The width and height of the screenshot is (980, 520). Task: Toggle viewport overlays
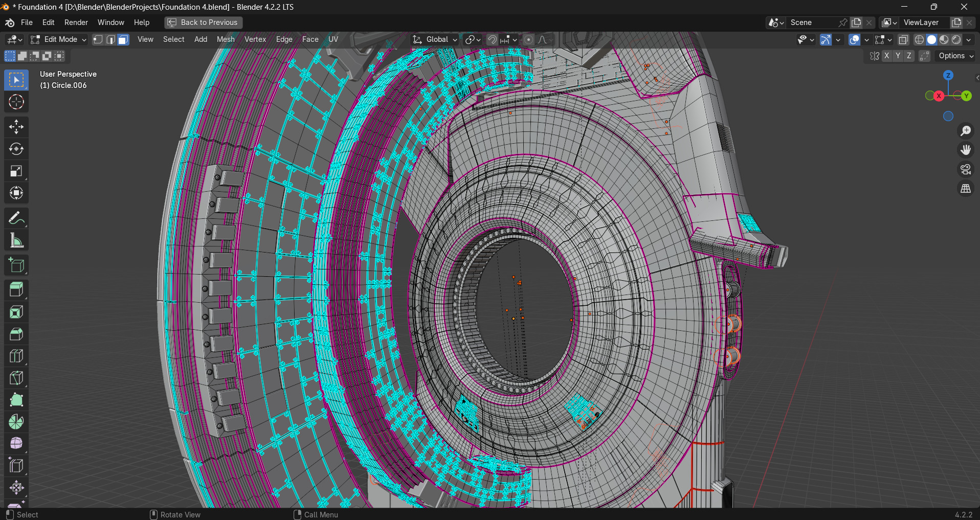coord(854,39)
